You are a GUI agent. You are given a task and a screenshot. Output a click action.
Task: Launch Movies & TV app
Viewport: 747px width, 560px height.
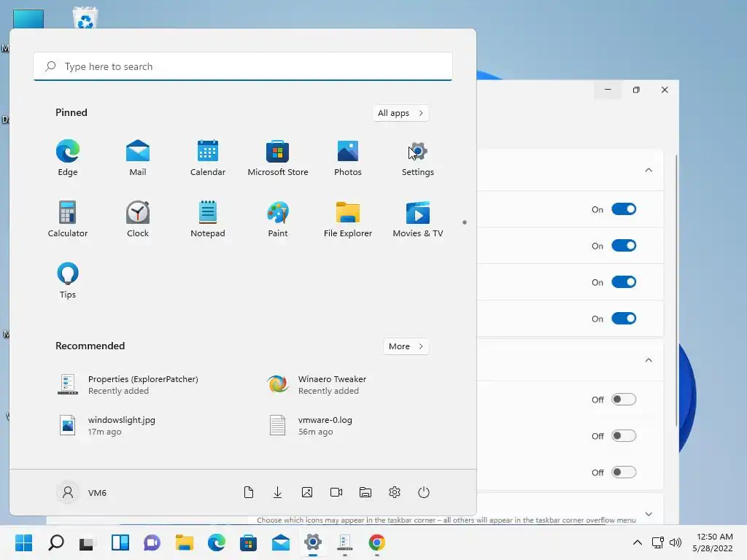tap(418, 219)
